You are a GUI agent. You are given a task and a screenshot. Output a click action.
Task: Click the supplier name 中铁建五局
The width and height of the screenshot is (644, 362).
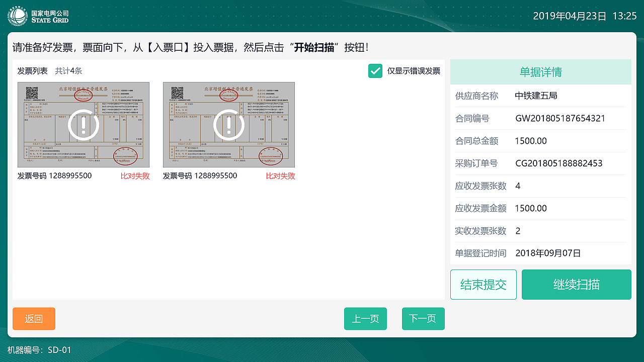(536, 96)
